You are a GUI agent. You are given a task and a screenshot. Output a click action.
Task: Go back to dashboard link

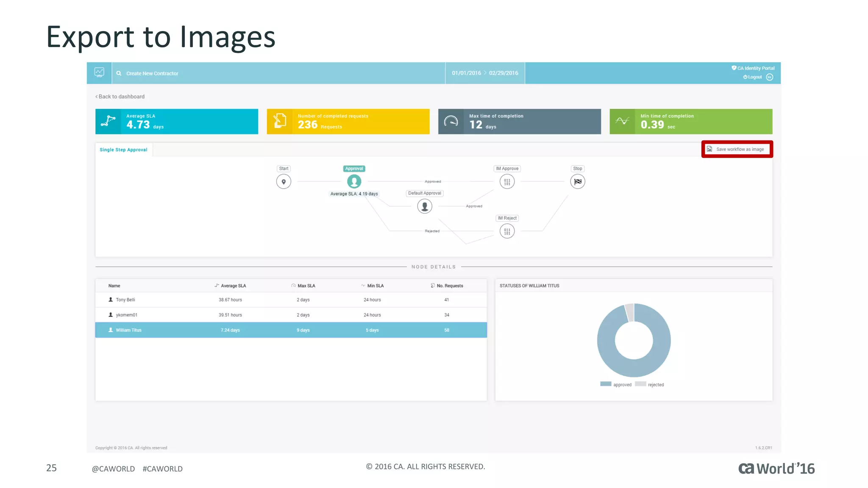point(120,97)
